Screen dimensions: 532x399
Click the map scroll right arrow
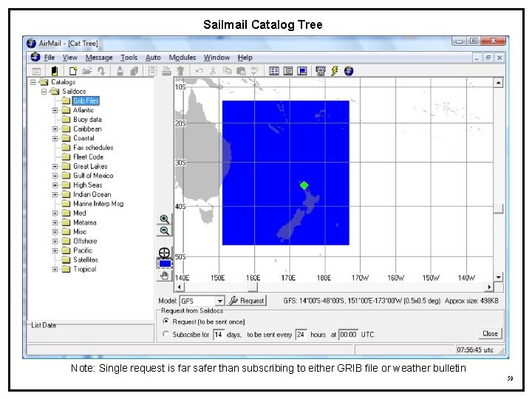[489, 287]
